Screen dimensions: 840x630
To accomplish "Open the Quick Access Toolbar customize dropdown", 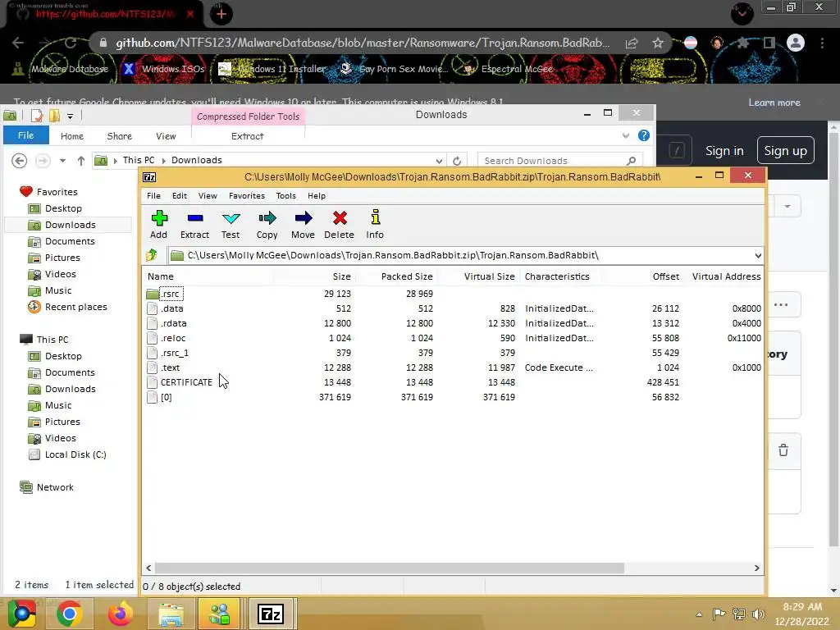I will [x=71, y=116].
